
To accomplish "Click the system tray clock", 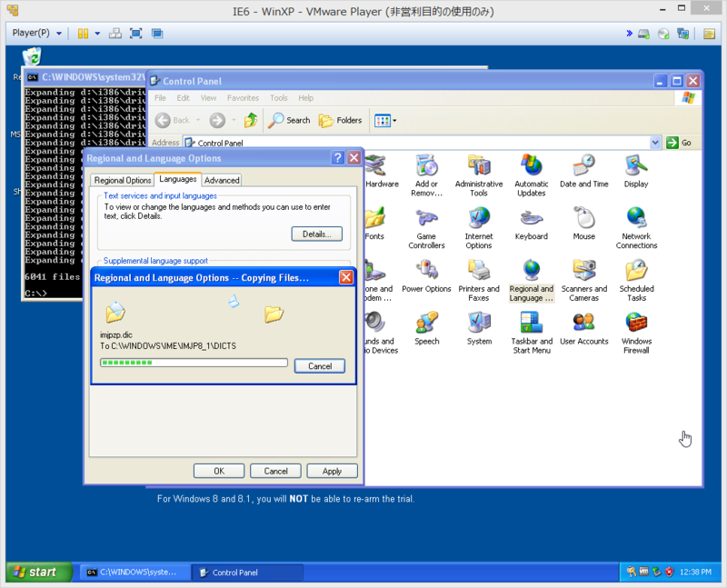I will [x=695, y=572].
